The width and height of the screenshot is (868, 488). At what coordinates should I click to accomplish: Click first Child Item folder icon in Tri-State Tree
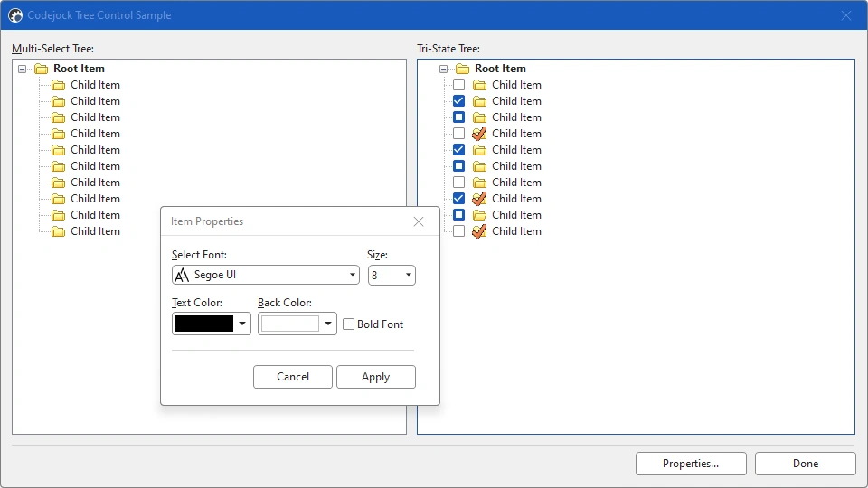click(x=479, y=85)
